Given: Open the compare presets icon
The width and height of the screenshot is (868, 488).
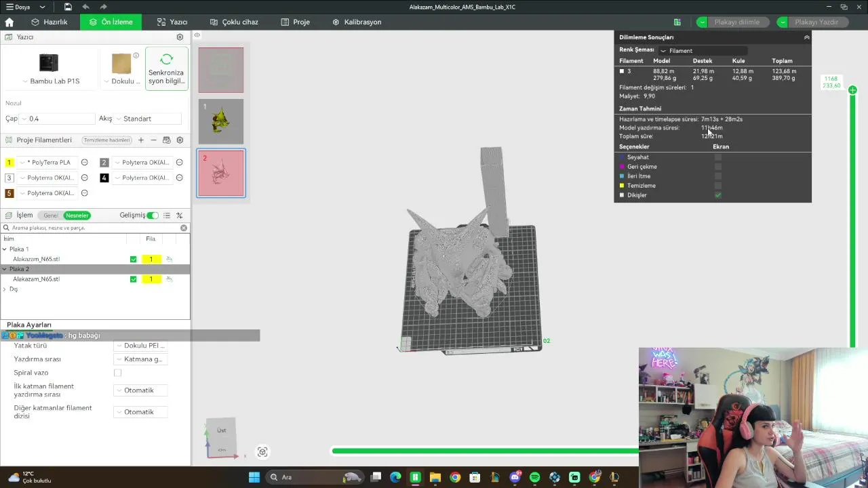Looking at the screenshot, I should coord(180,216).
